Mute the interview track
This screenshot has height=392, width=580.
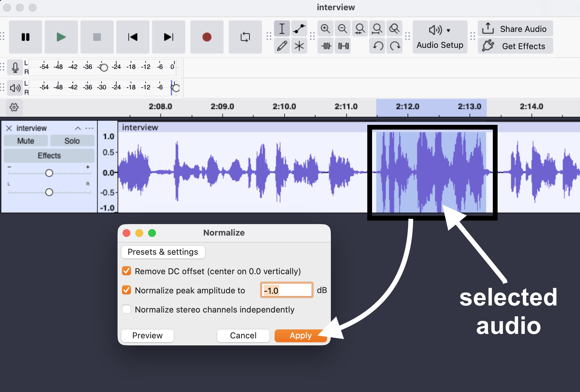click(26, 141)
